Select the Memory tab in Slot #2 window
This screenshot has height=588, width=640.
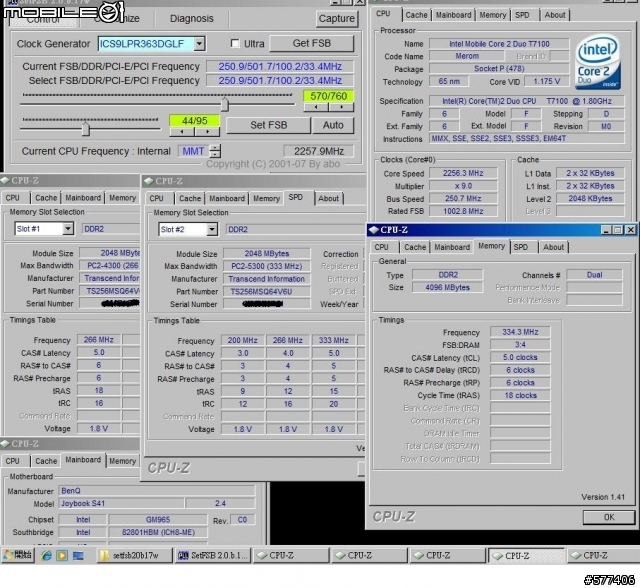point(266,199)
